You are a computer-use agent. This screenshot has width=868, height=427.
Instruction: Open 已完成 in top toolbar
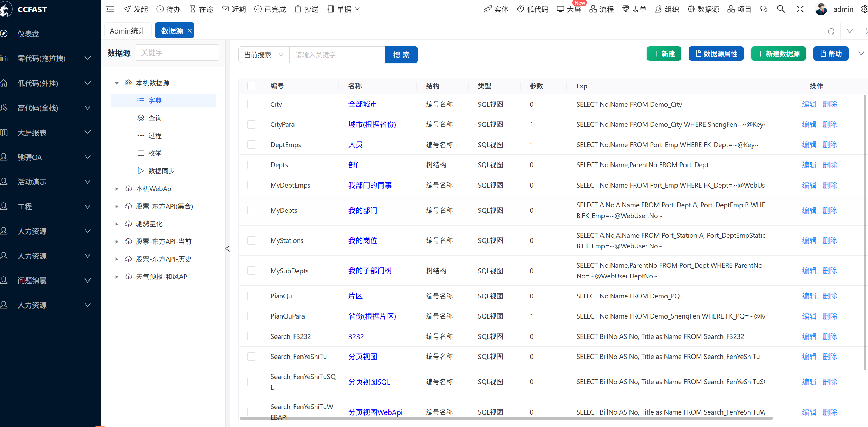pos(270,9)
